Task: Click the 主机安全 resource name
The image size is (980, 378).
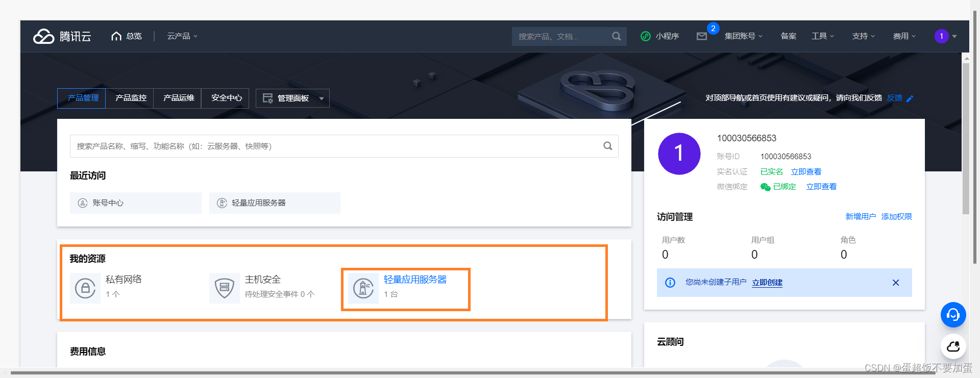Action: (263, 280)
